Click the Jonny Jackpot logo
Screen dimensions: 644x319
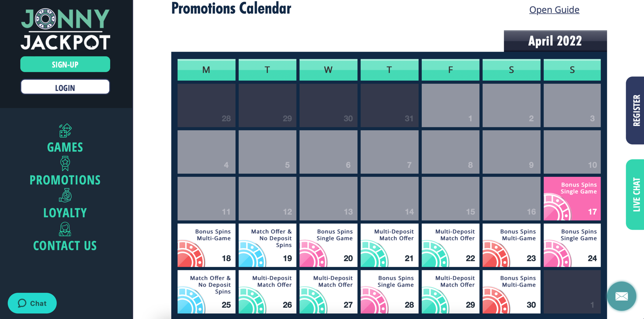65,29
